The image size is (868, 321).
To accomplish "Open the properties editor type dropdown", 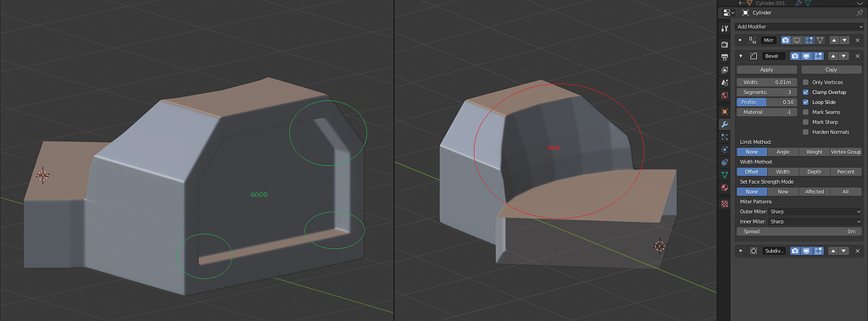I will tap(728, 13).
